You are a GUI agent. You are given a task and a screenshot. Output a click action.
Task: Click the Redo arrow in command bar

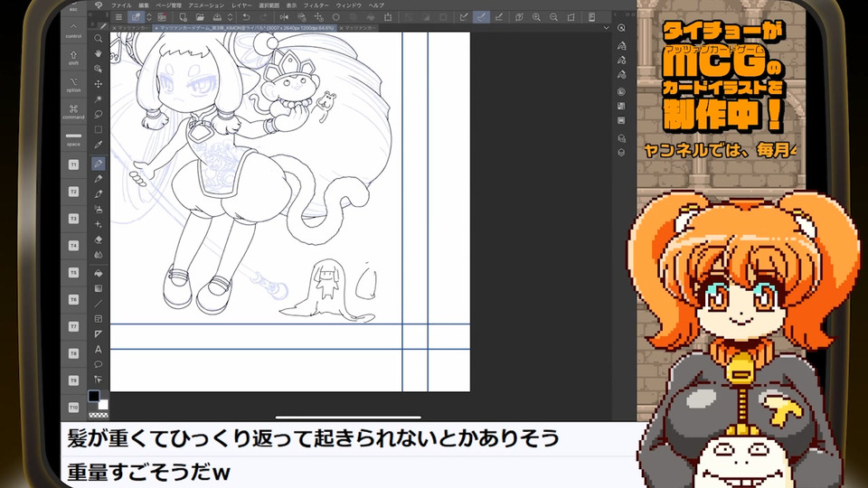[x=263, y=17]
